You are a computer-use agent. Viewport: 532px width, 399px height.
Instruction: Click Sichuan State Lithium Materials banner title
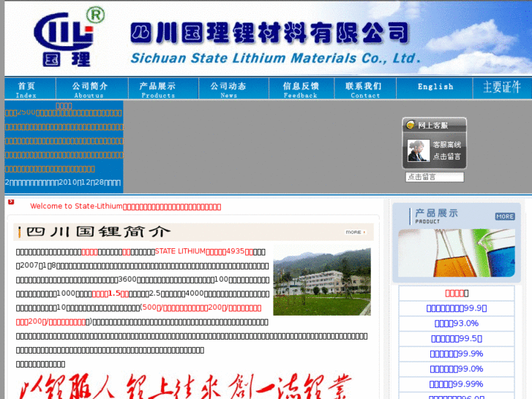pyautogui.click(x=275, y=58)
